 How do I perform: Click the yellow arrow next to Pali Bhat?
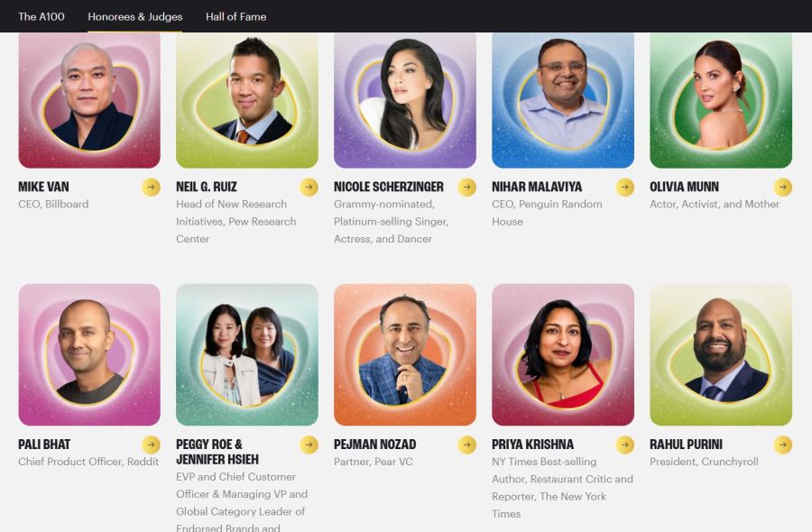(x=152, y=445)
